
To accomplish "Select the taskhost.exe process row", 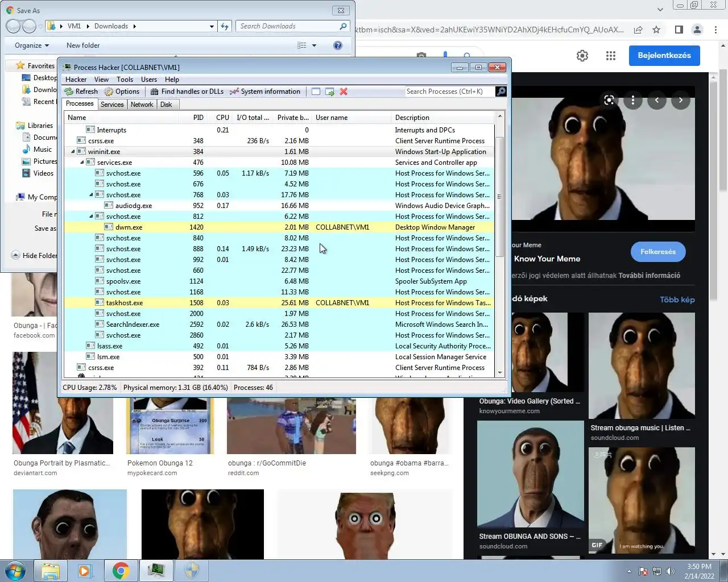I will 279,303.
